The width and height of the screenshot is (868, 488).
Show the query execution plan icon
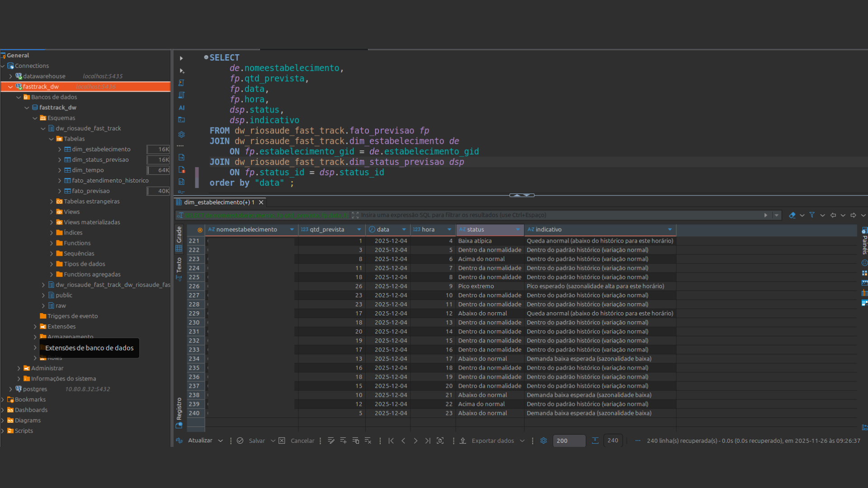click(x=182, y=95)
